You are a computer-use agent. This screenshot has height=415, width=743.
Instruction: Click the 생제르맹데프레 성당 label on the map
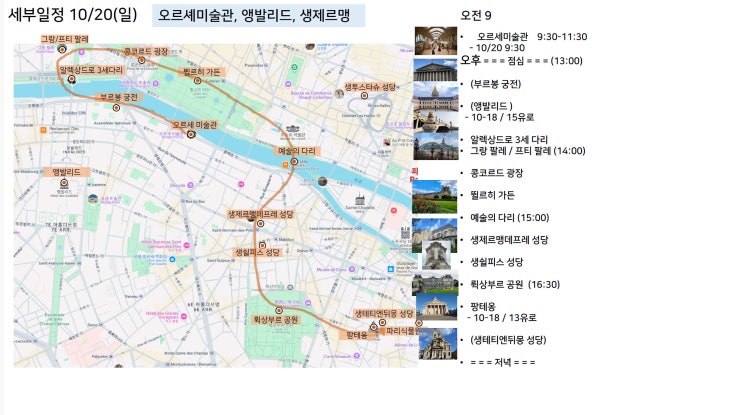[x=261, y=214]
